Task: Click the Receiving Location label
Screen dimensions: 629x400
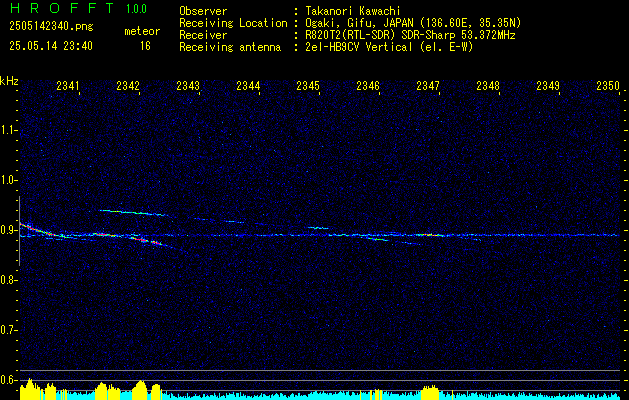Action: pyautogui.click(x=233, y=23)
